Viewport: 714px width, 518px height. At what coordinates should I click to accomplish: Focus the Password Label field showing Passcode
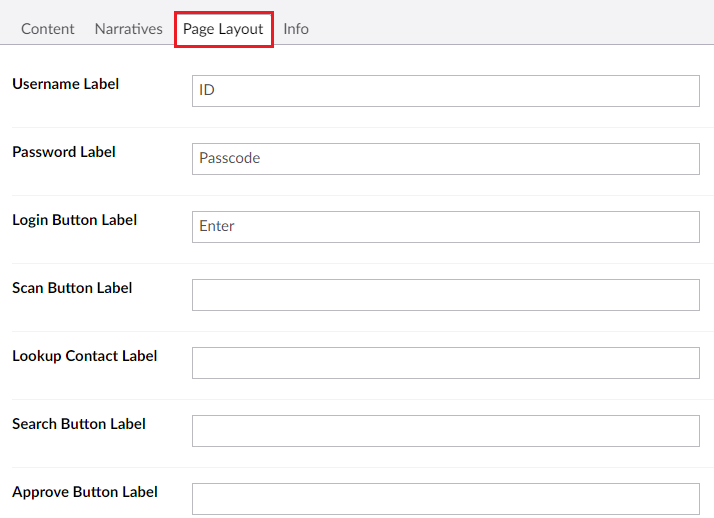pos(445,158)
